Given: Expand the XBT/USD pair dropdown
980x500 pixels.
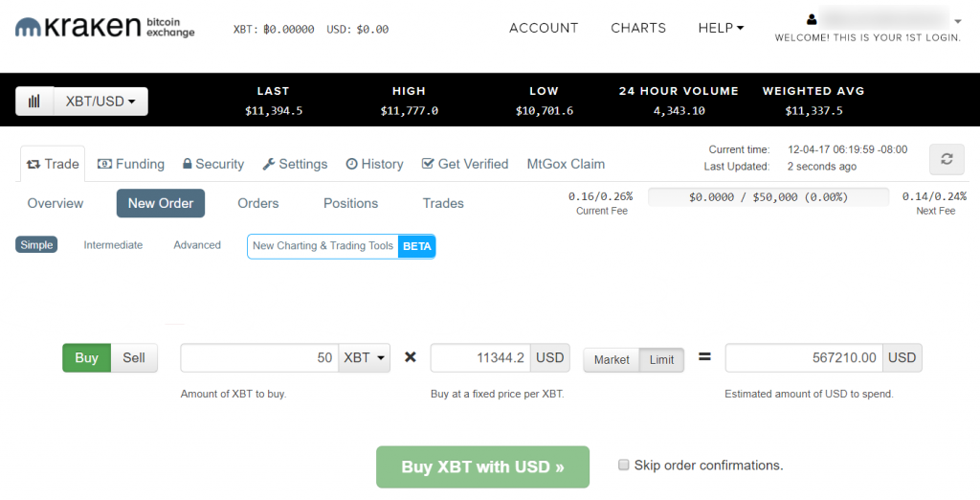Looking at the screenshot, I should coord(100,102).
